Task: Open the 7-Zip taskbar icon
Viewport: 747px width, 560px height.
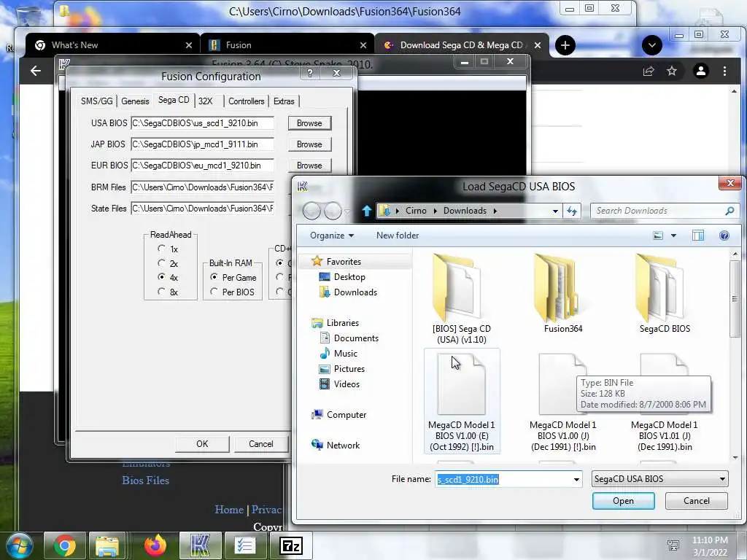Action: [x=291, y=545]
